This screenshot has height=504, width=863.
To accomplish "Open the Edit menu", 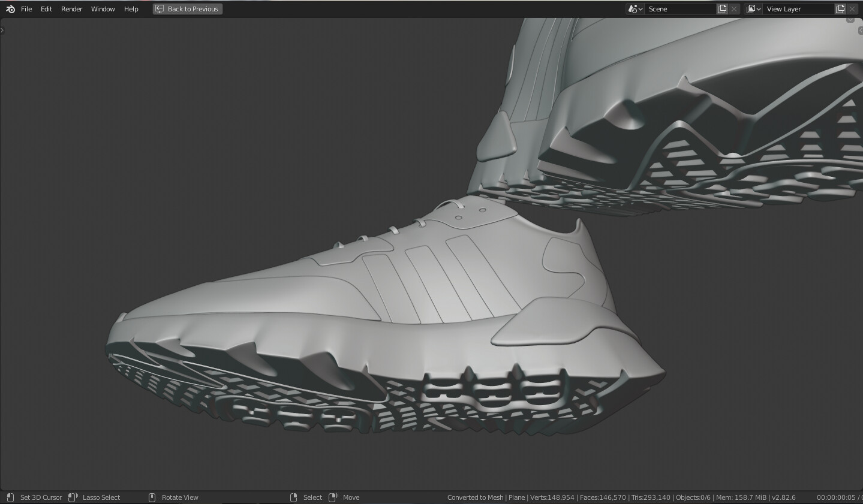I will [x=46, y=9].
